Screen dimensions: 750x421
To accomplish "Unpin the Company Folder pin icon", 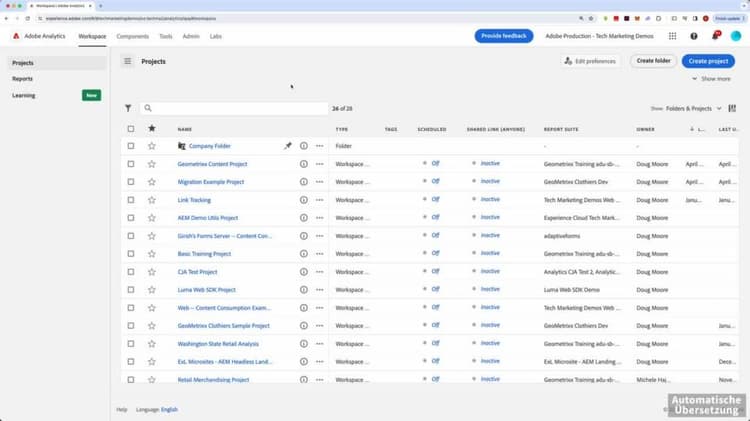I will [287, 146].
